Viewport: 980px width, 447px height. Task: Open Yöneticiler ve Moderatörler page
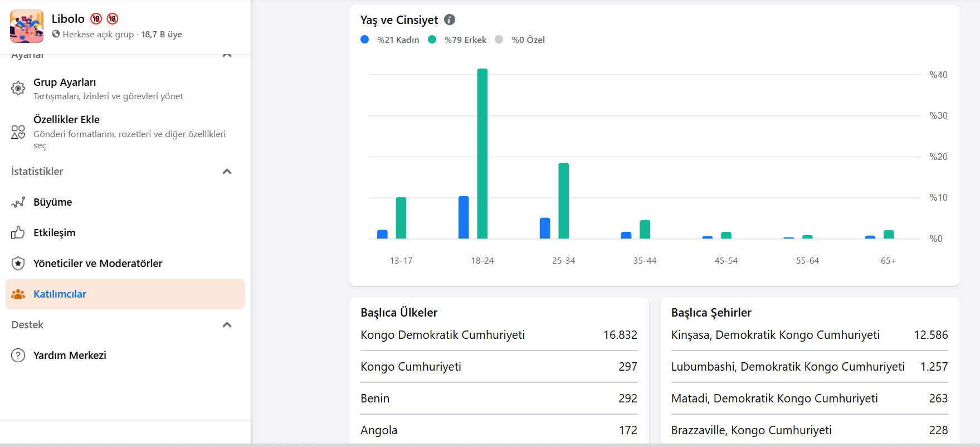97,263
